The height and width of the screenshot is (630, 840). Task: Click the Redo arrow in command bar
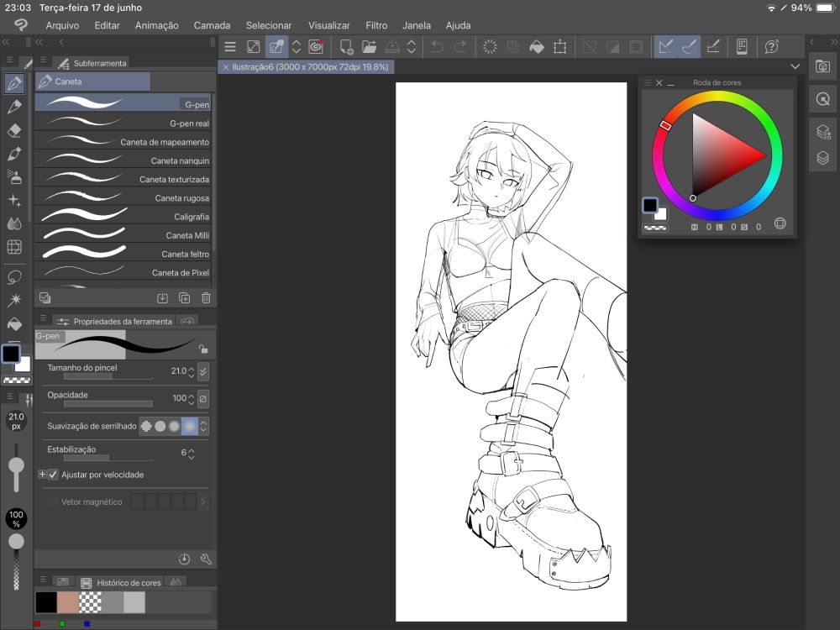pyautogui.click(x=460, y=47)
